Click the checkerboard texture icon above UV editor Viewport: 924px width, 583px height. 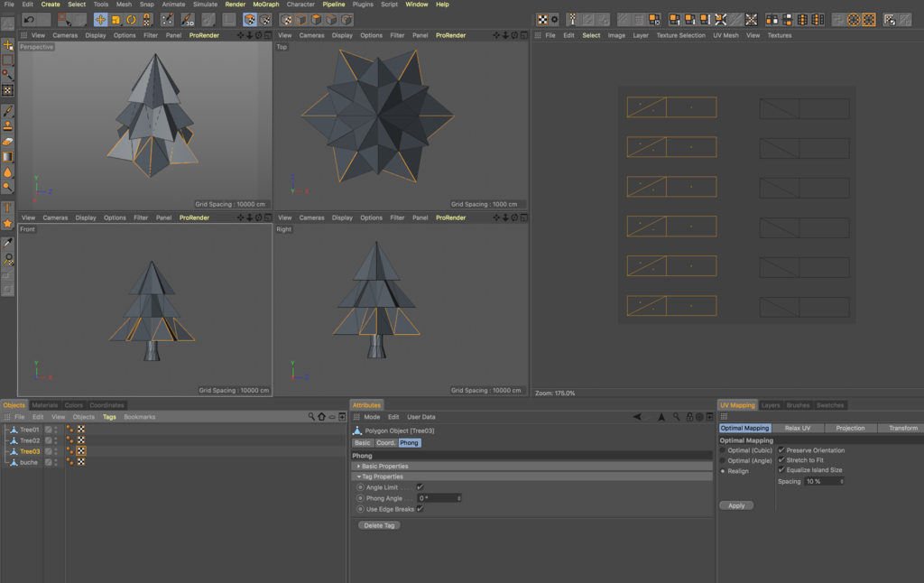point(542,20)
